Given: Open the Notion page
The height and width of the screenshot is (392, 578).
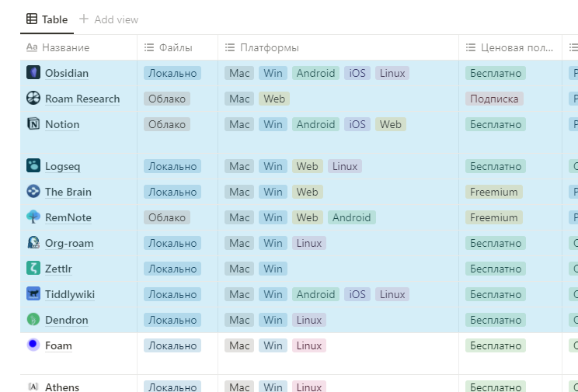Looking at the screenshot, I should pyautogui.click(x=62, y=124).
